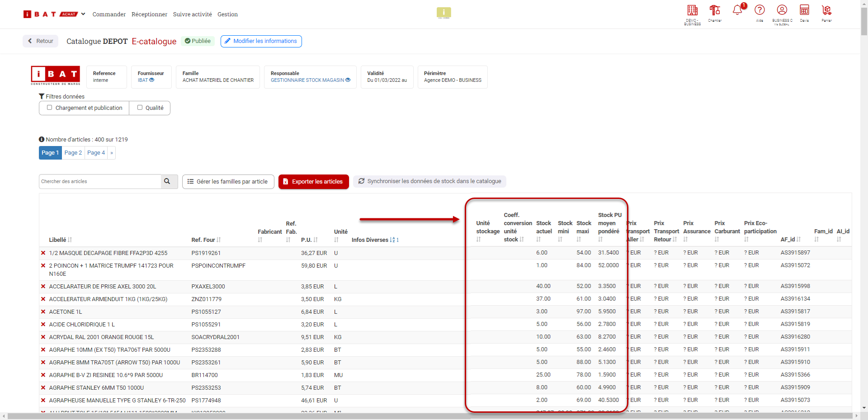Open the BUSINESS C user profile icon
868x420 pixels.
(782, 10)
